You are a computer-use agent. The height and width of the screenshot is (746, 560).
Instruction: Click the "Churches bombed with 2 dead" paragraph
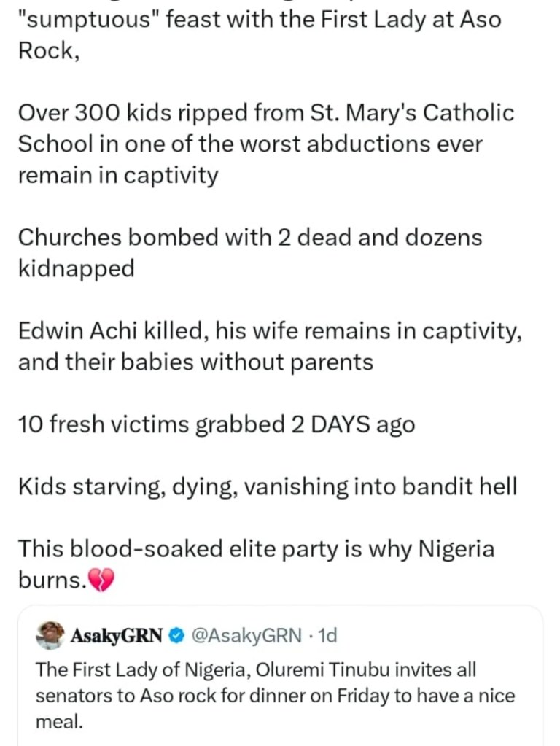click(249, 238)
